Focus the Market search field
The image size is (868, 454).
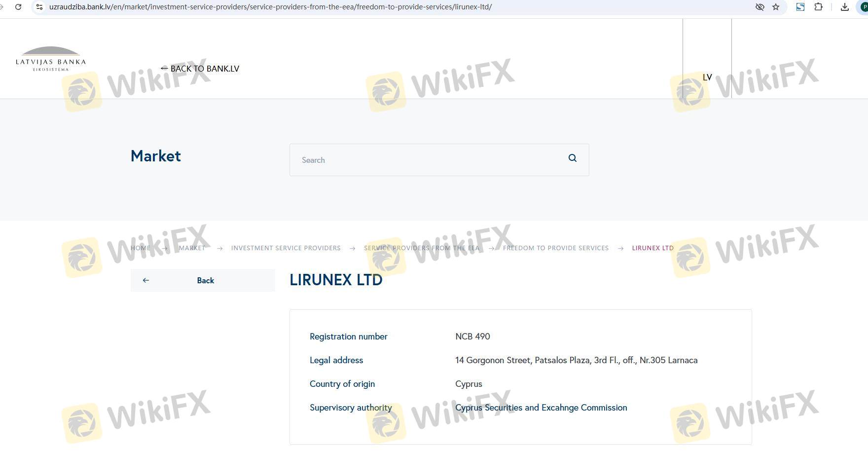click(439, 160)
